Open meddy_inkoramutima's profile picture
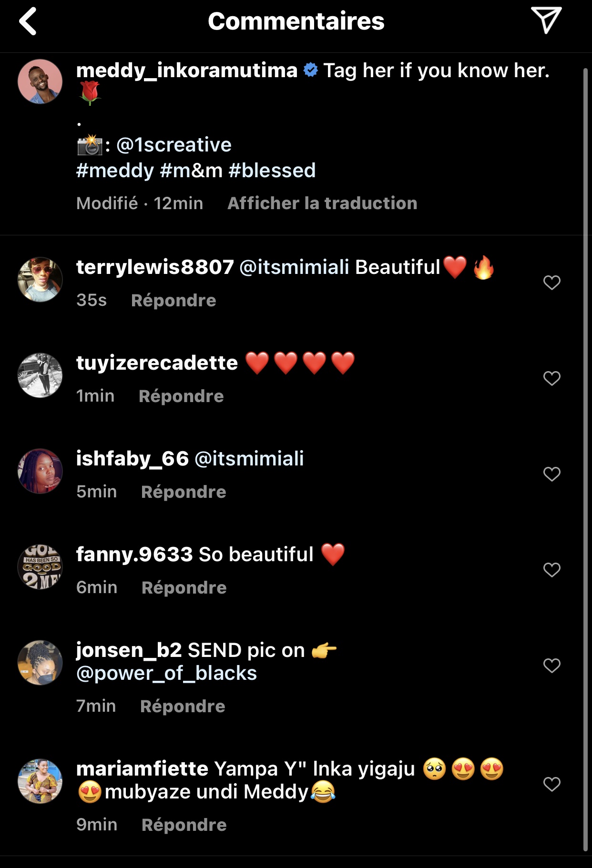This screenshot has height=868, width=592. (x=40, y=81)
